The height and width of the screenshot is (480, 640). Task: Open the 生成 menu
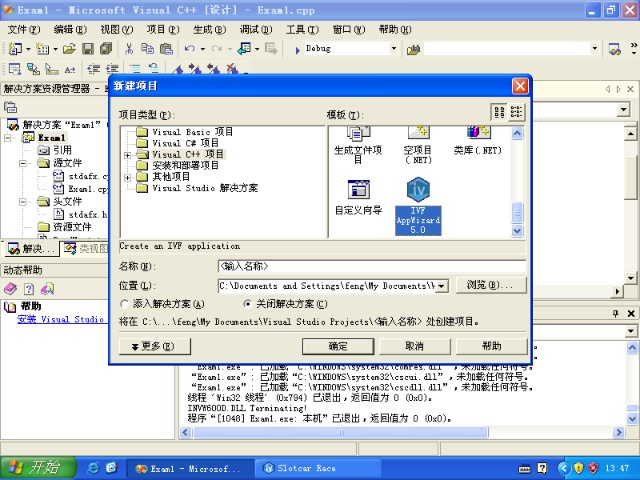pyautogui.click(x=209, y=30)
